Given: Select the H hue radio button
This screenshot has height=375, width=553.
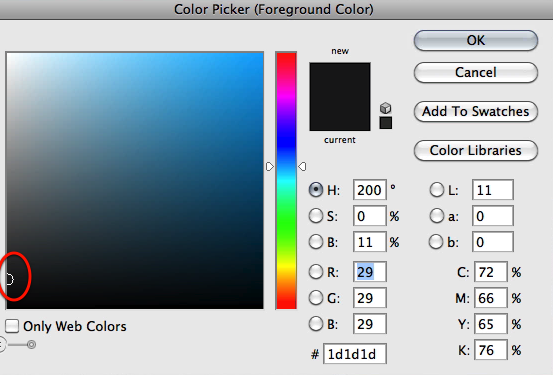Looking at the screenshot, I should tap(316, 190).
